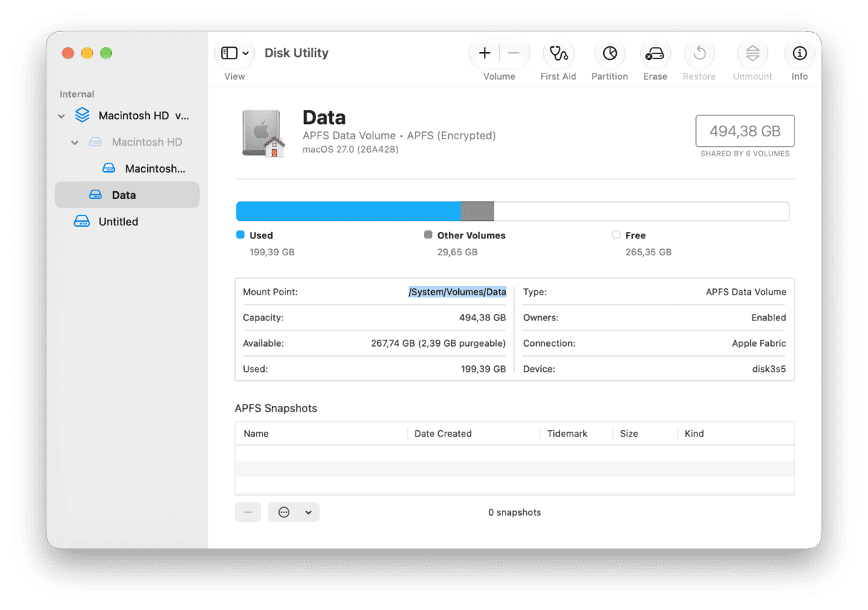Open the View sidebar options button
This screenshot has width=868, height=610.
pyautogui.click(x=235, y=53)
